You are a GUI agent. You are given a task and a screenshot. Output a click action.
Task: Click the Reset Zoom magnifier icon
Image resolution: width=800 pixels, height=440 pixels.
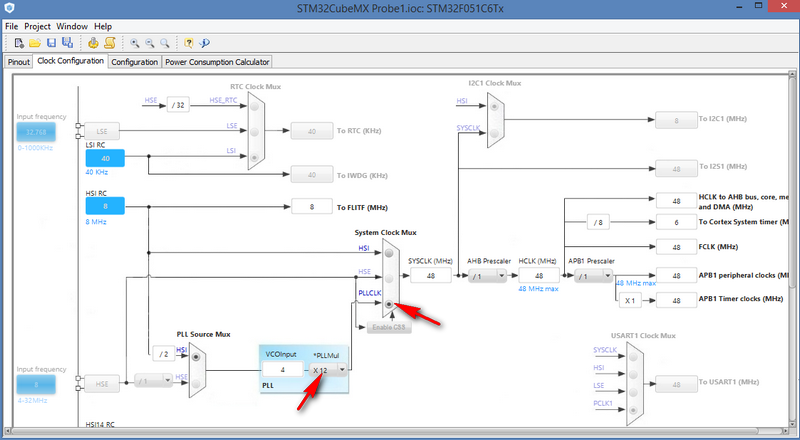click(x=164, y=43)
